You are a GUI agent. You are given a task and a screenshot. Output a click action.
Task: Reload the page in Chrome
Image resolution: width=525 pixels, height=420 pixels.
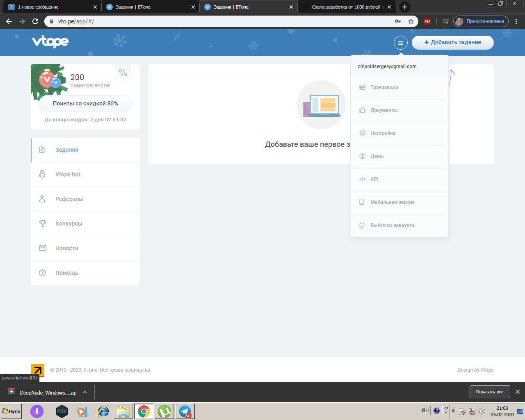tap(35, 21)
